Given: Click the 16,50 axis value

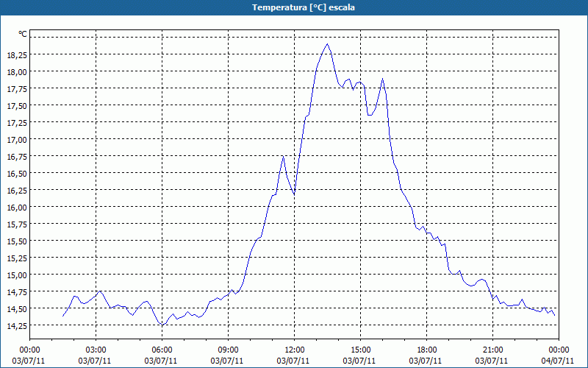Looking at the screenshot, I should [17, 173].
